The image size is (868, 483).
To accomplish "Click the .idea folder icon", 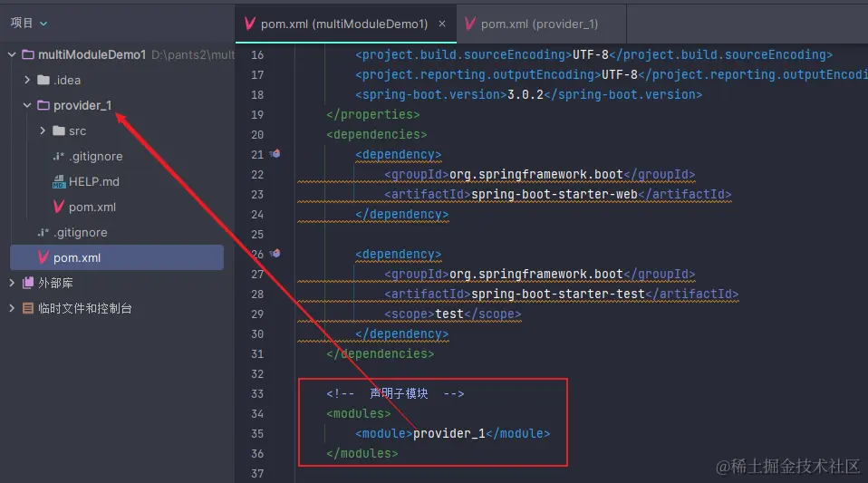I will tap(43, 80).
